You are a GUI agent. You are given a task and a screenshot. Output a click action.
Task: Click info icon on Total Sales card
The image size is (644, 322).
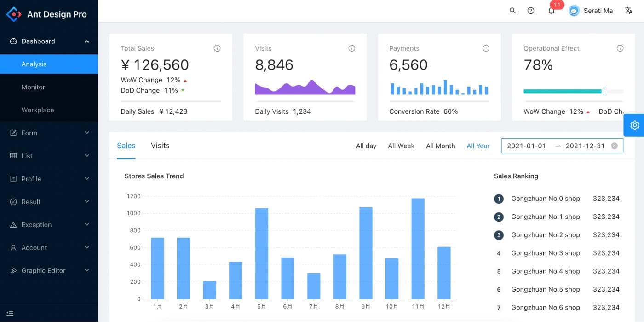click(x=217, y=48)
